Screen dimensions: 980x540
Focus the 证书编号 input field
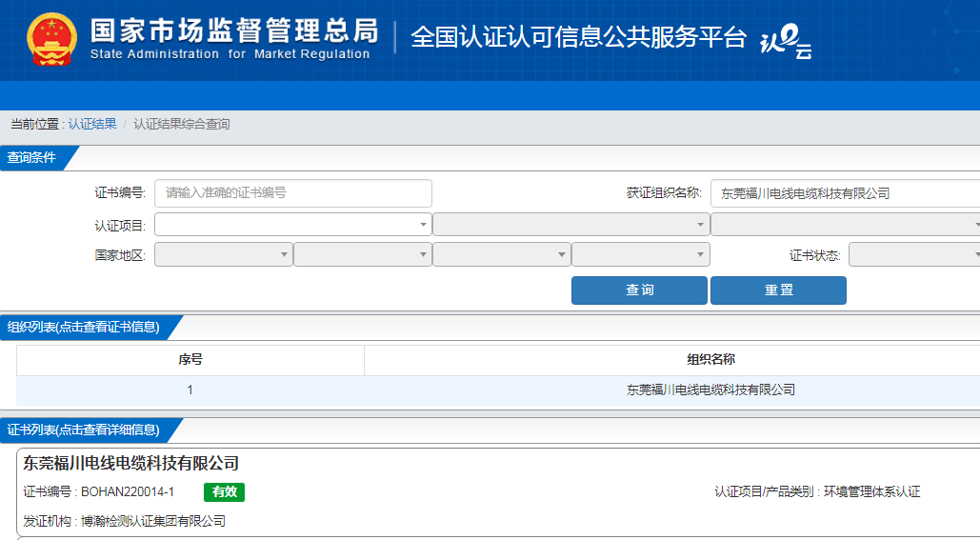pos(293,193)
